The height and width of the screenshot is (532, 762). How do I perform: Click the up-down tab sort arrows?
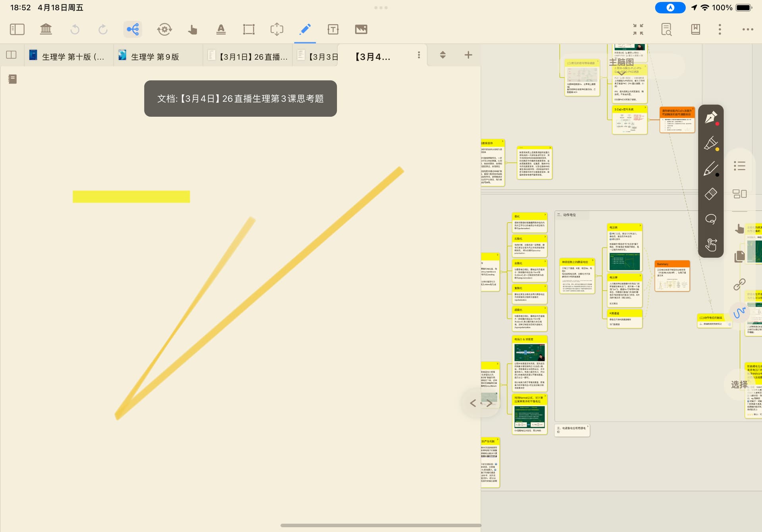pos(443,55)
